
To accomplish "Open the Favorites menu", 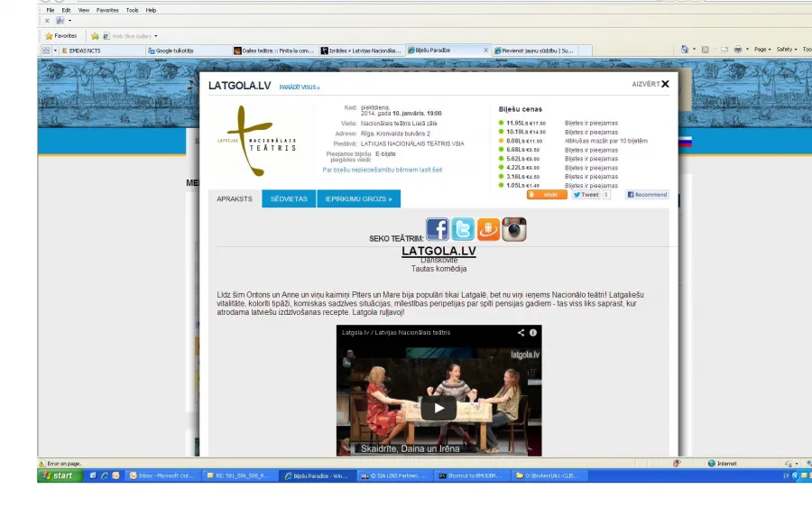I will click(x=107, y=10).
